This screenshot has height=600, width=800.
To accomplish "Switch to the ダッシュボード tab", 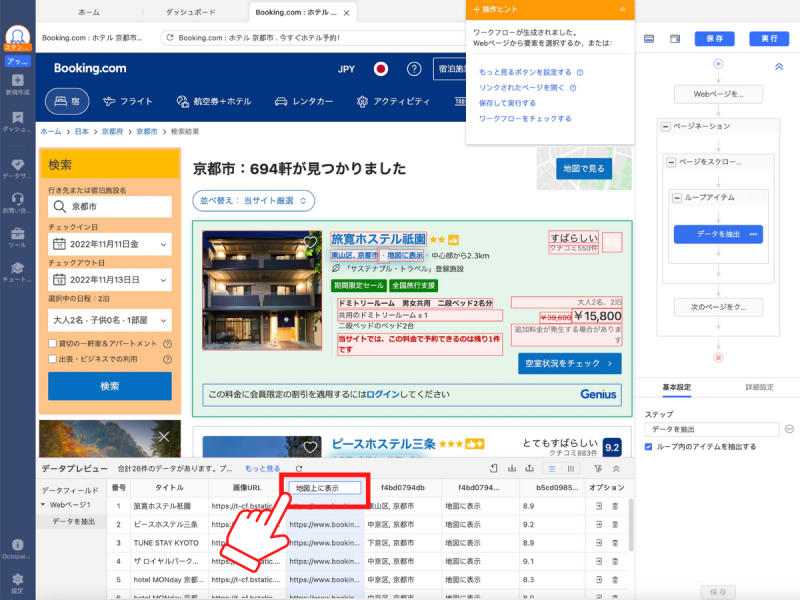I will (190, 12).
